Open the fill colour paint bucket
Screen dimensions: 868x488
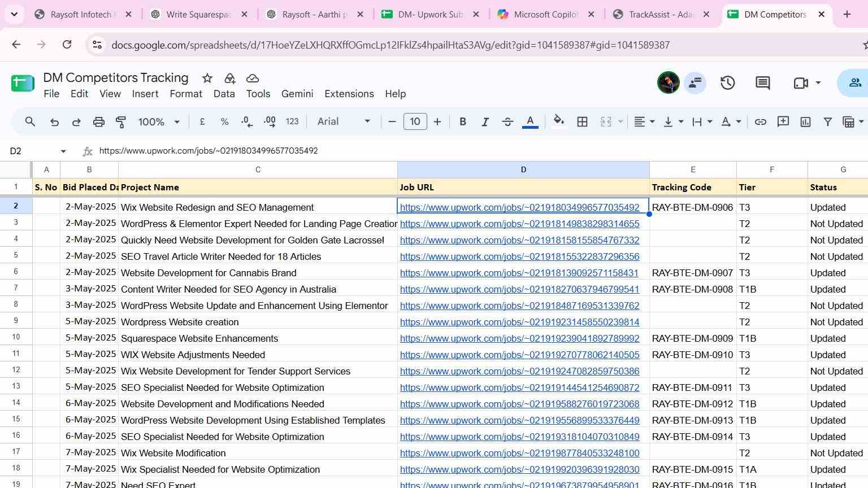tap(558, 121)
